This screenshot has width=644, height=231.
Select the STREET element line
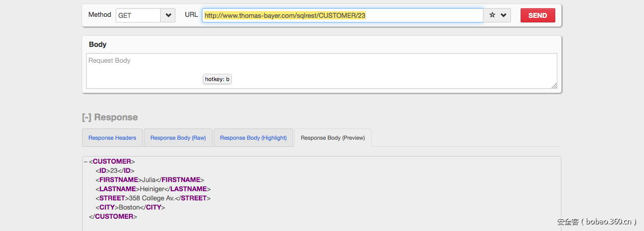(153, 198)
